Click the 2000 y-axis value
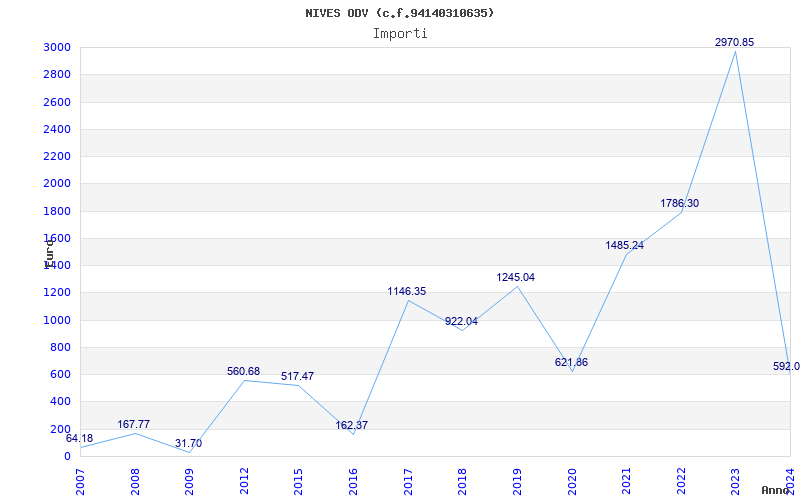 click(x=57, y=184)
